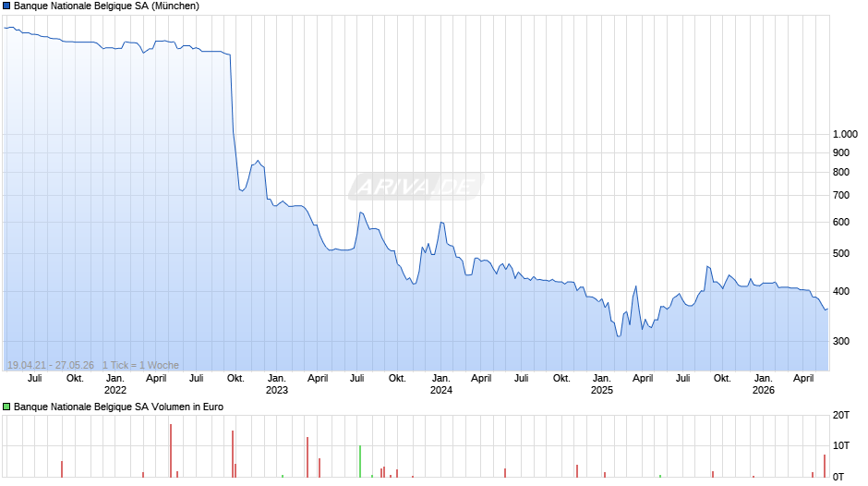Click the 400 price axis label

(841, 291)
